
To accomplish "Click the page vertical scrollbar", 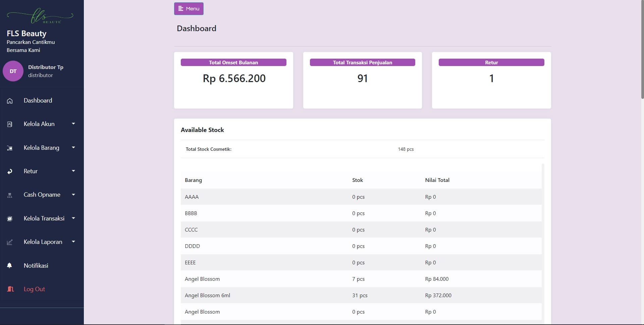I will [x=642, y=50].
